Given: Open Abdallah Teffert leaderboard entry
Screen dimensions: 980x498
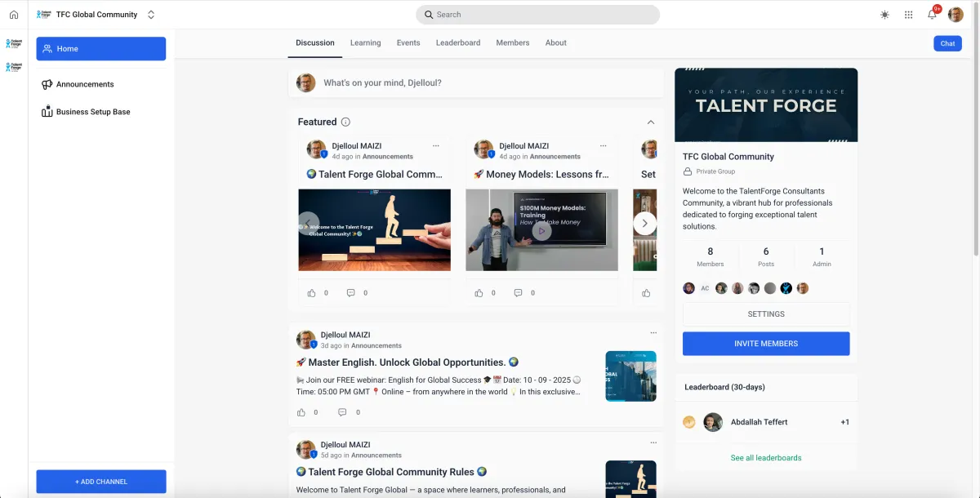Looking at the screenshot, I should [766, 422].
